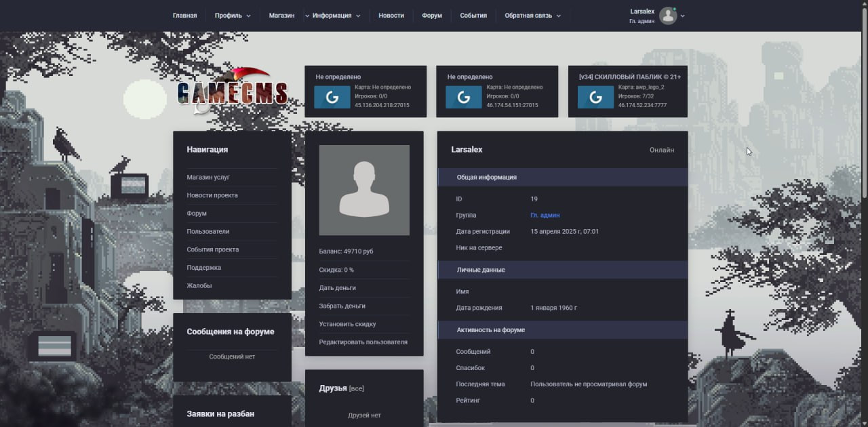Click Забрать деньги option

tap(342, 306)
